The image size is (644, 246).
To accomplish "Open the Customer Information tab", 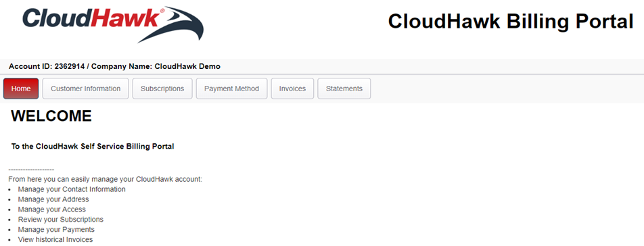I will click(x=86, y=89).
